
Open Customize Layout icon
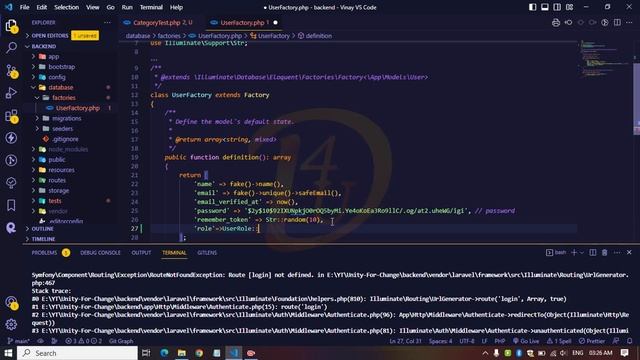569,7
